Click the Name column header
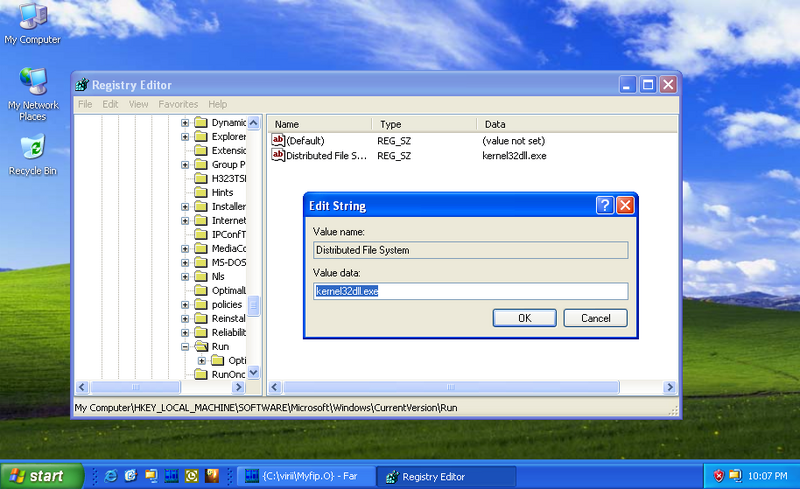Screen dimensions: 800x489 (x=320, y=124)
